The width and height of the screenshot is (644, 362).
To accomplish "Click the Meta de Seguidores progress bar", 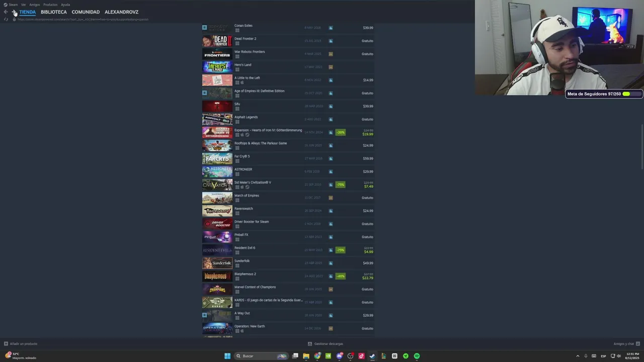I will [632, 94].
